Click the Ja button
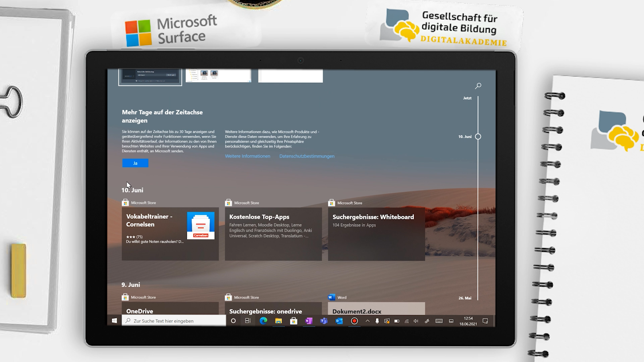This screenshot has width=644, height=362. (135, 163)
